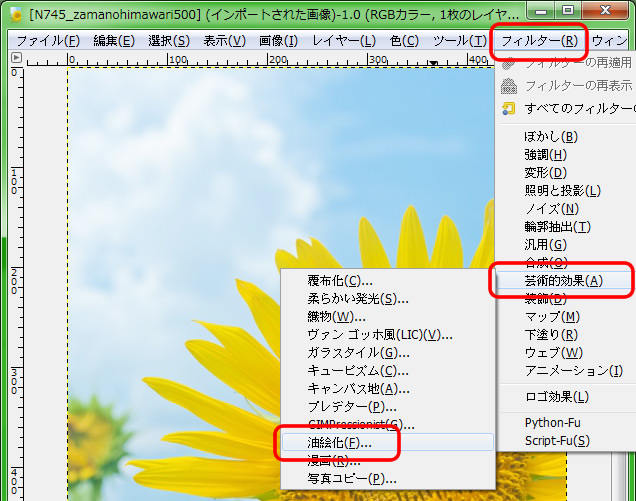Expand the ロゴ効果(L) submenu
Screen dimensions: 636x501
coord(567,397)
